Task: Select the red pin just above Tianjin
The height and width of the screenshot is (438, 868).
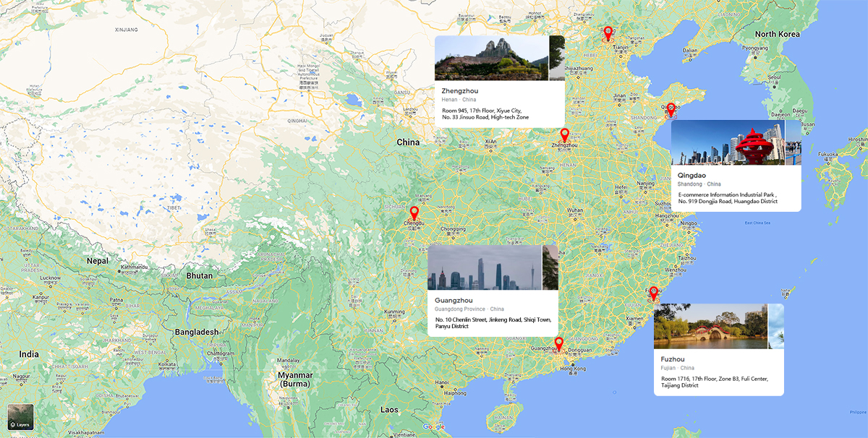Action: pos(608,33)
